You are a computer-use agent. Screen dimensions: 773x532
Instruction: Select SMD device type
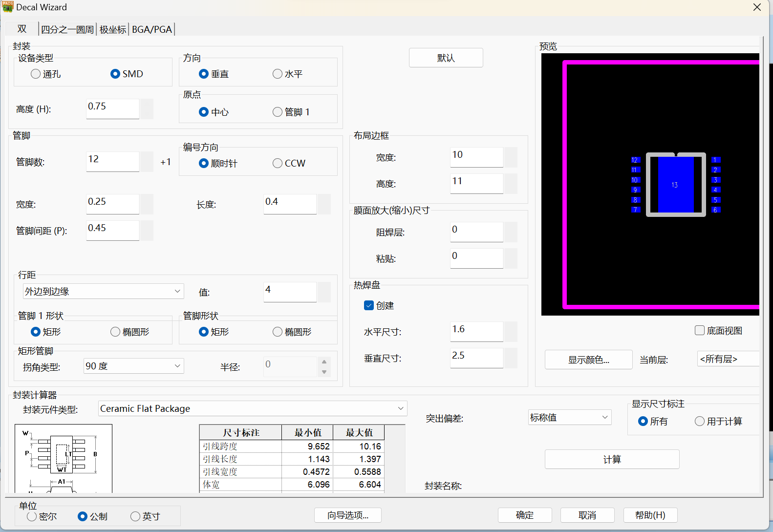127,74
